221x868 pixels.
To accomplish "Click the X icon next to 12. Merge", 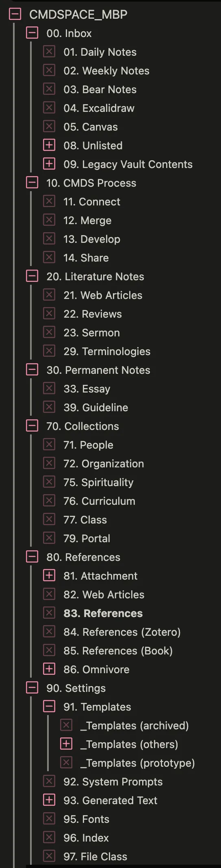I will (x=49, y=220).
